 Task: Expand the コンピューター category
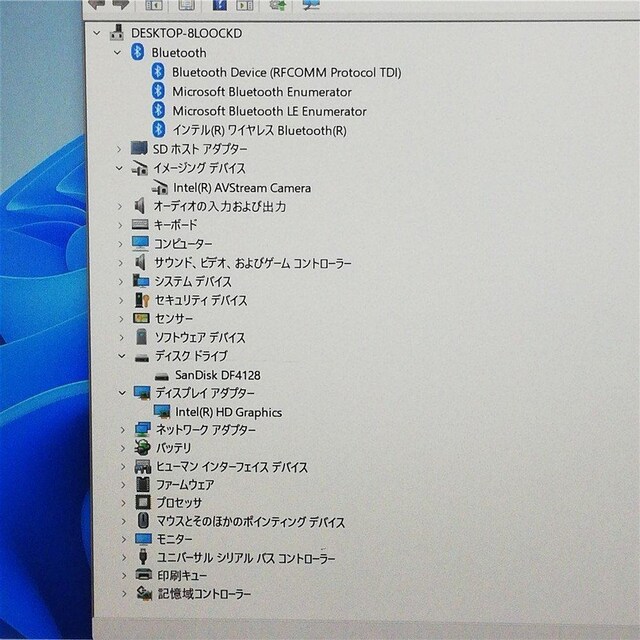tap(120, 244)
